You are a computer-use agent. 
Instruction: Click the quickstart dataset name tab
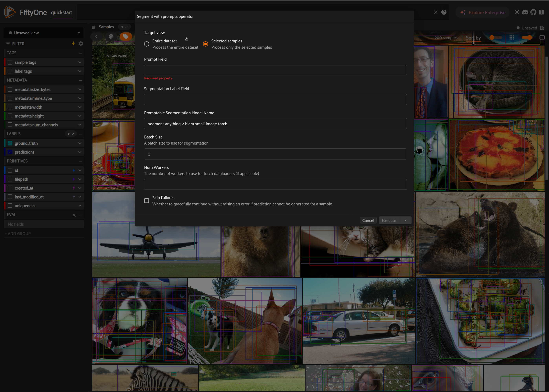pos(61,13)
